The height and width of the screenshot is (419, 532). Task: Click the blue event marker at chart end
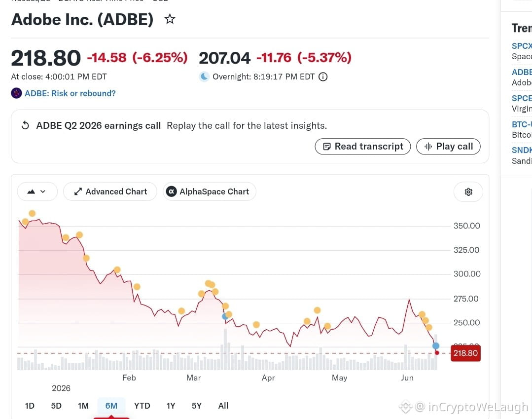(x=436, y=346)
